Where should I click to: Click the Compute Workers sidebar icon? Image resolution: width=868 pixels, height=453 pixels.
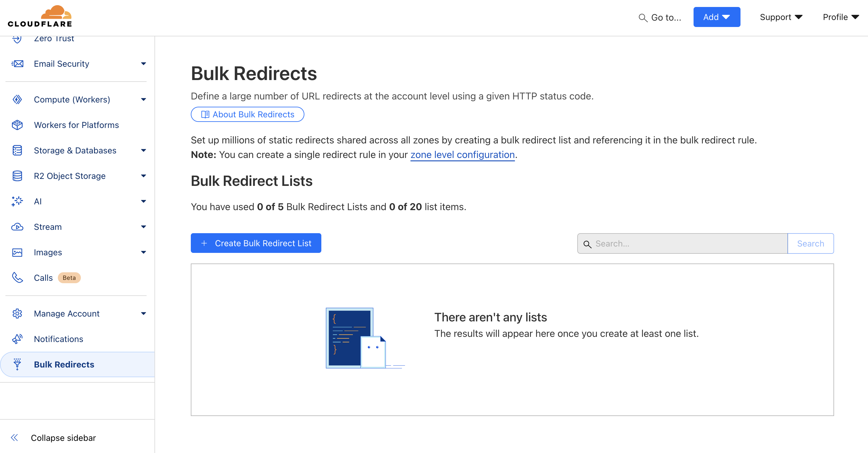pos(17,99)
